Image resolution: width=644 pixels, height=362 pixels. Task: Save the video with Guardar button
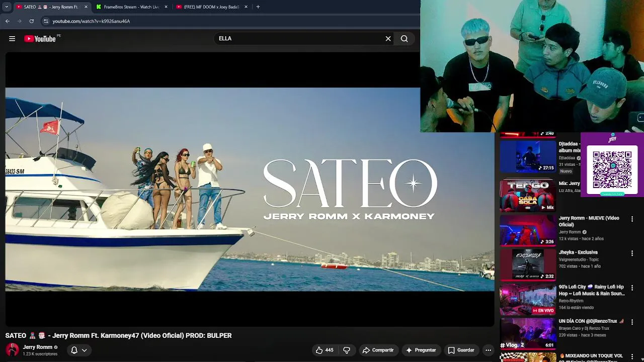pyautogui.click(x=461, y=350)
